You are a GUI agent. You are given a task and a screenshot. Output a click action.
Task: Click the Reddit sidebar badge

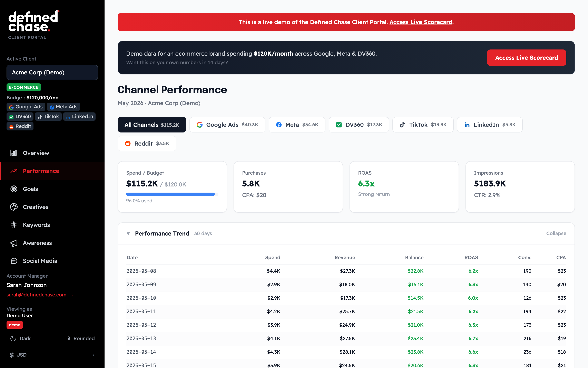pyautogui.click(x=20, y=126)
